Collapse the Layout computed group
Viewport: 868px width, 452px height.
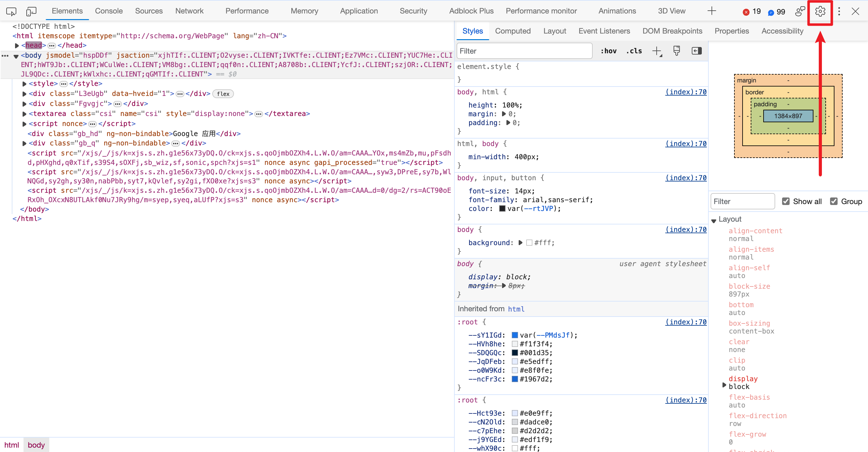[714, 221]
